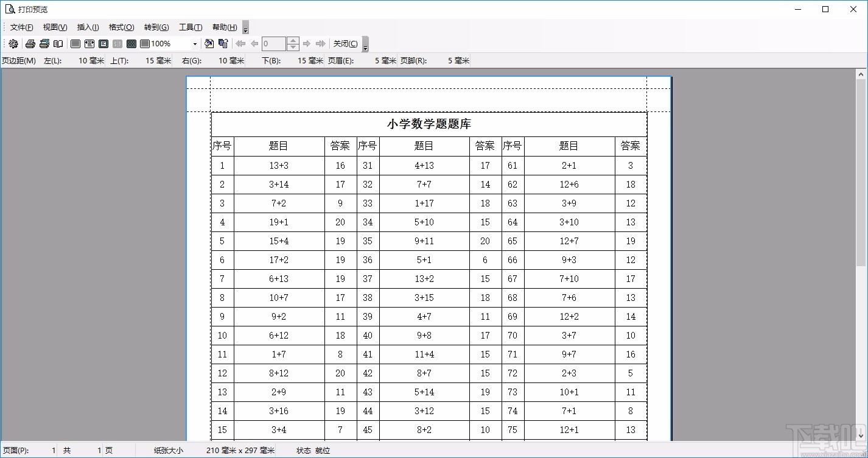This screenshot has width=868, height=458.
Task: Open the 文件(F) menu
Action: point(21,27)
